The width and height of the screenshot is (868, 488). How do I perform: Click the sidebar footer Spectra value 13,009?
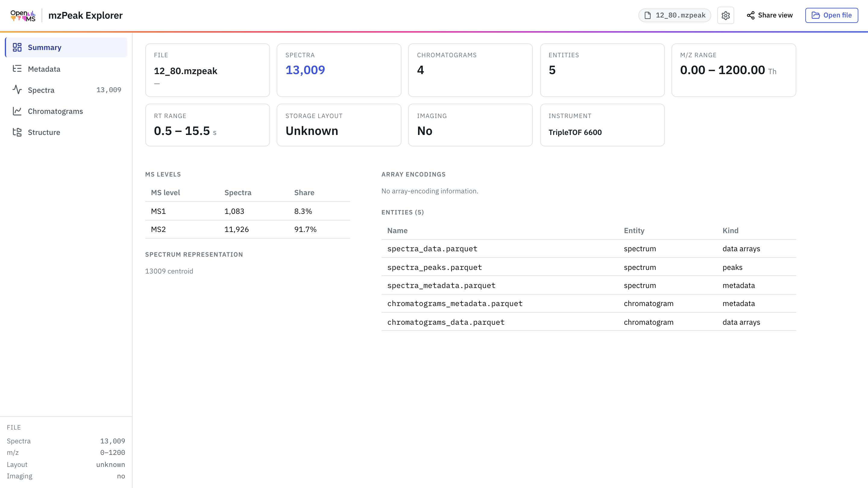tap(112, 441)
